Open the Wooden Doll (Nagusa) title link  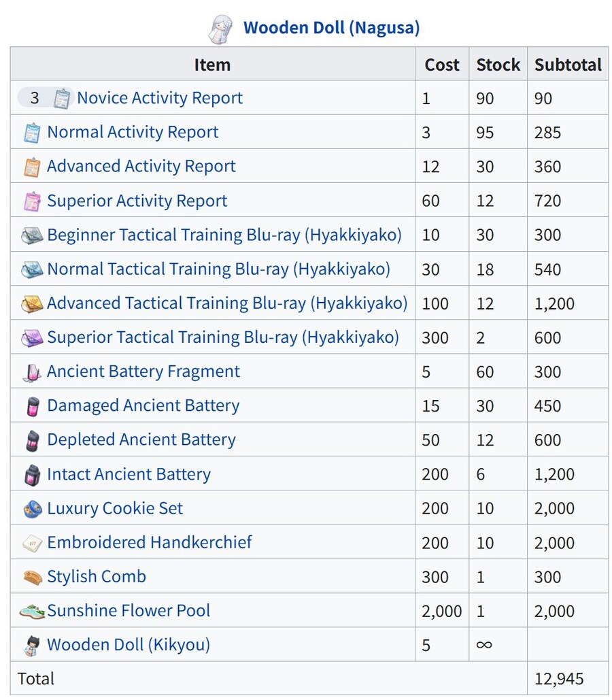(331, 28)
